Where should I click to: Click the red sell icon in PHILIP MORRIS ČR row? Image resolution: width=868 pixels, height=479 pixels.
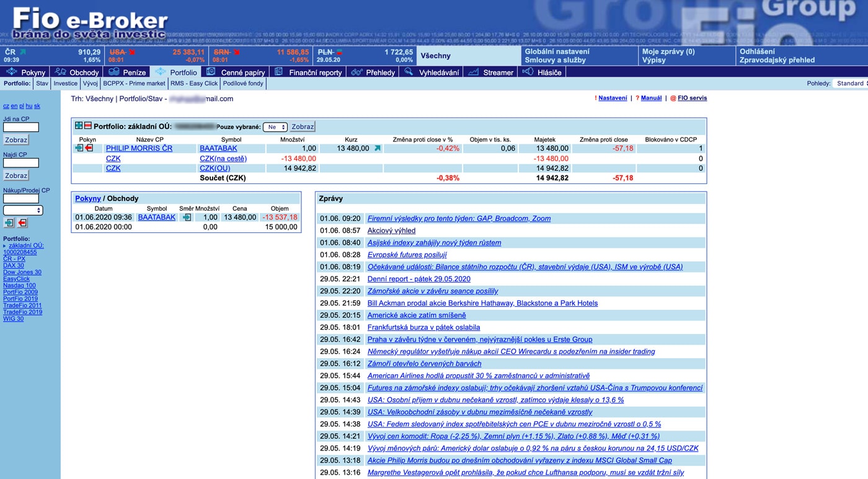coord(89,148)
